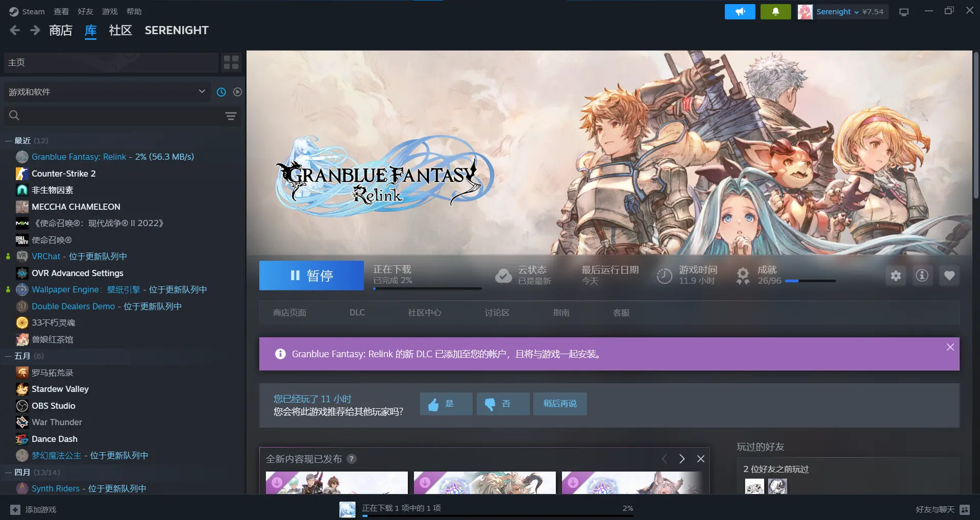Toggle the ready-to-play filter icon
The width and height of the screenshot is (980, 520).
[237, 92]
